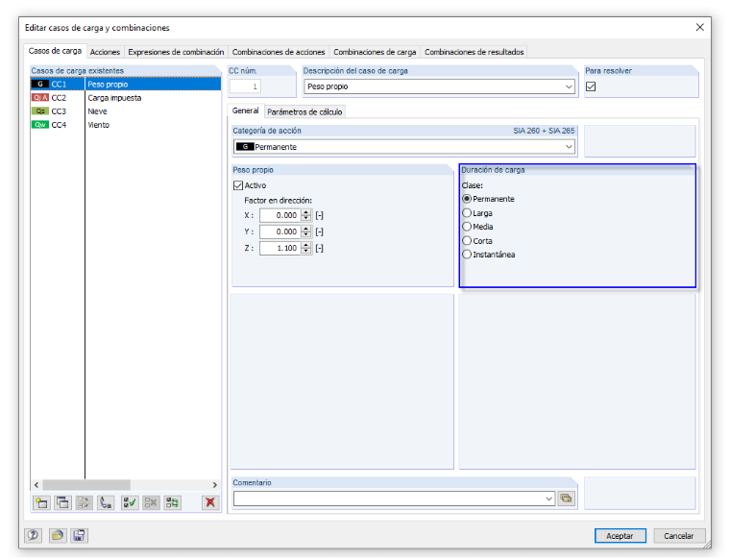Screen dimensions: 730x560
Task: Click the select all for solving icon
Action: pyautogui.click(x=130, y=502)
